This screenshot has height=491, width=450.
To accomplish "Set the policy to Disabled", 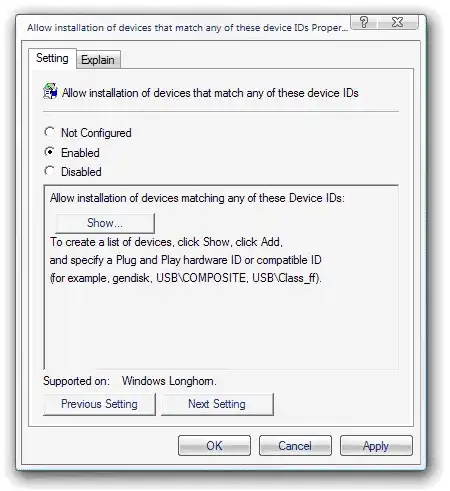I will [50, 171].
